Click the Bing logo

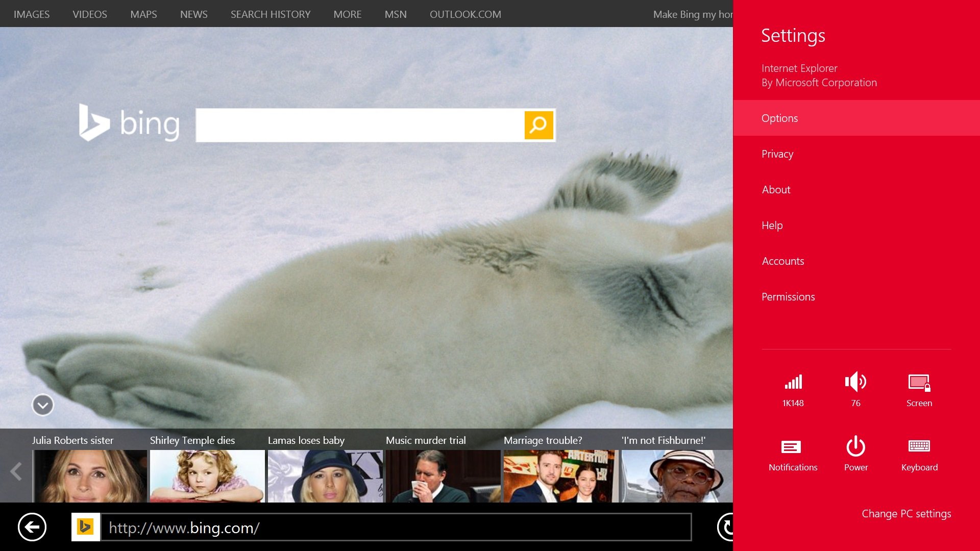[x=129, y=123]
